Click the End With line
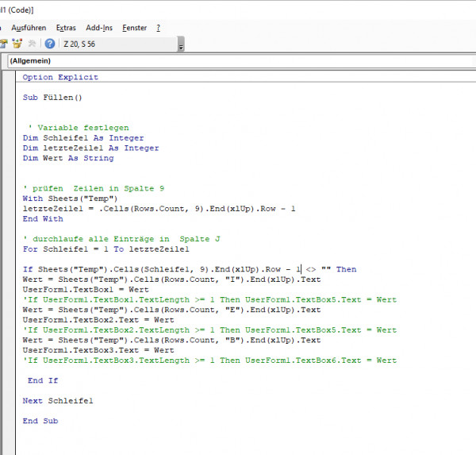 (x=43, y=219)
